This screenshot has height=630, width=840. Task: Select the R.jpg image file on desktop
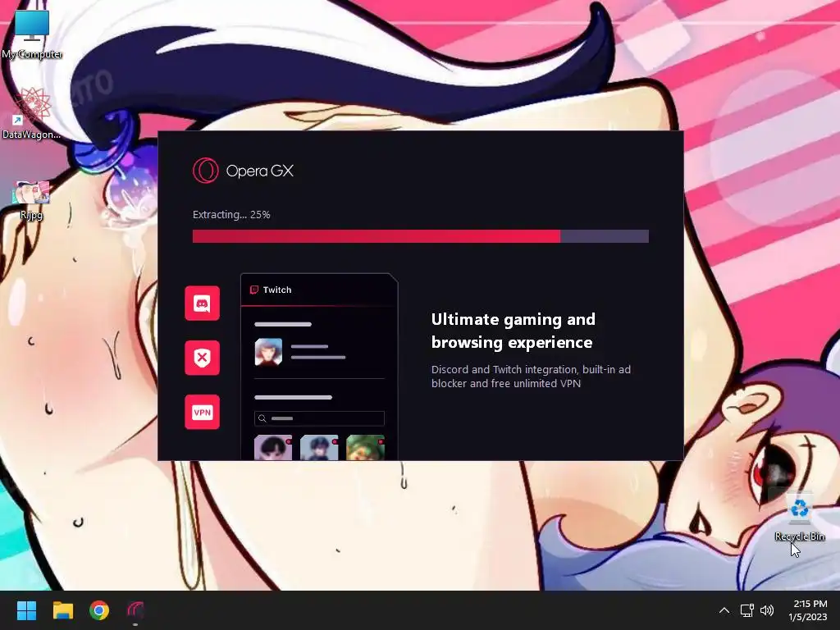coord(31,200)
